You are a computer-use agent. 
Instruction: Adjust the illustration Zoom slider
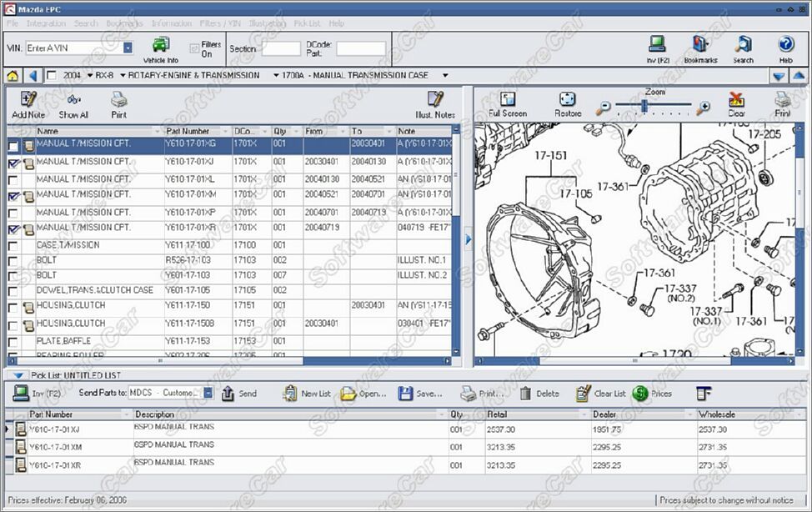(x=644, y=106)
